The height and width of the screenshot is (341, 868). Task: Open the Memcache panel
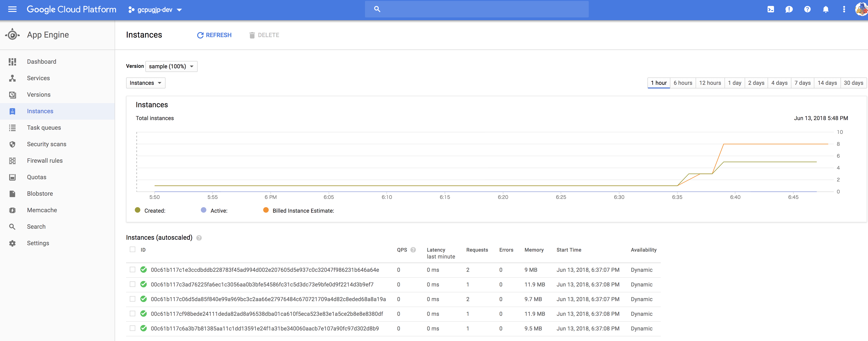pos(42,210)
